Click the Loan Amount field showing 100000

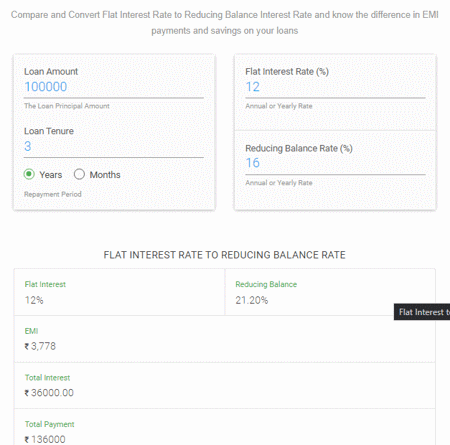(114, 87)
